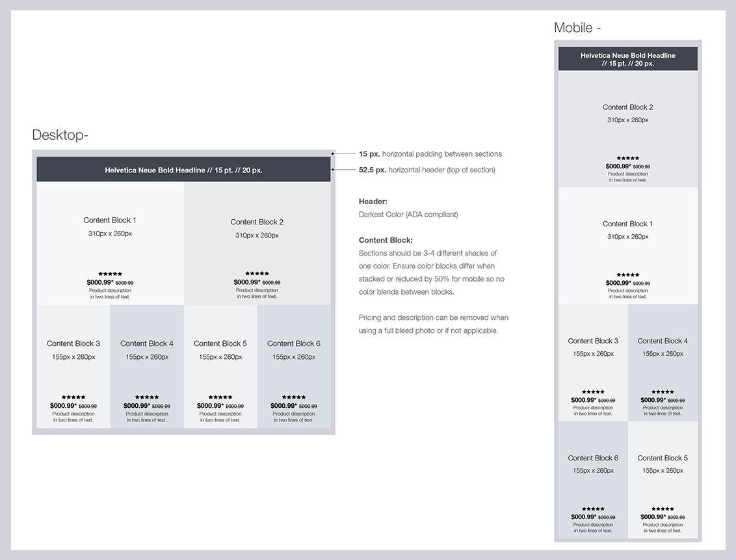Click star rating in mobile Content Block 2
Viewport: 736px width, 560px height.
click(628, 158)
